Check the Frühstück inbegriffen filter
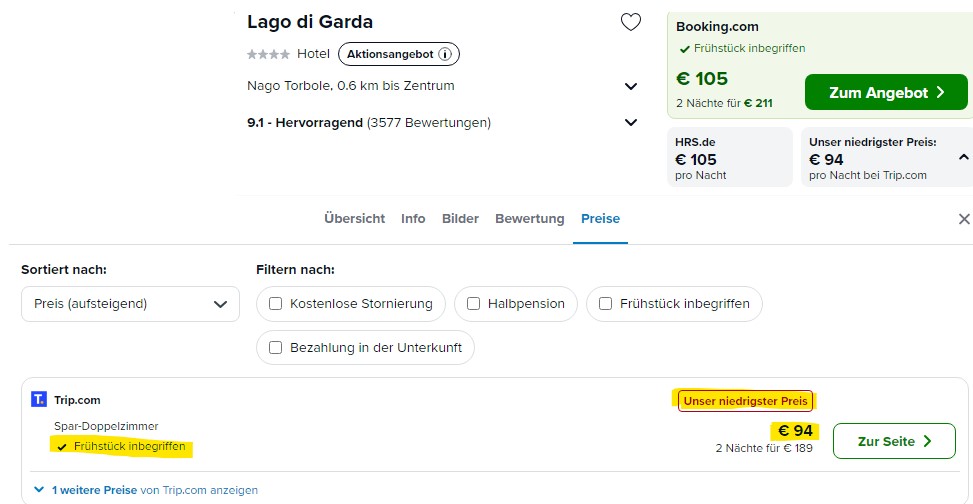The image size is (973, 504). pos(606,304)
